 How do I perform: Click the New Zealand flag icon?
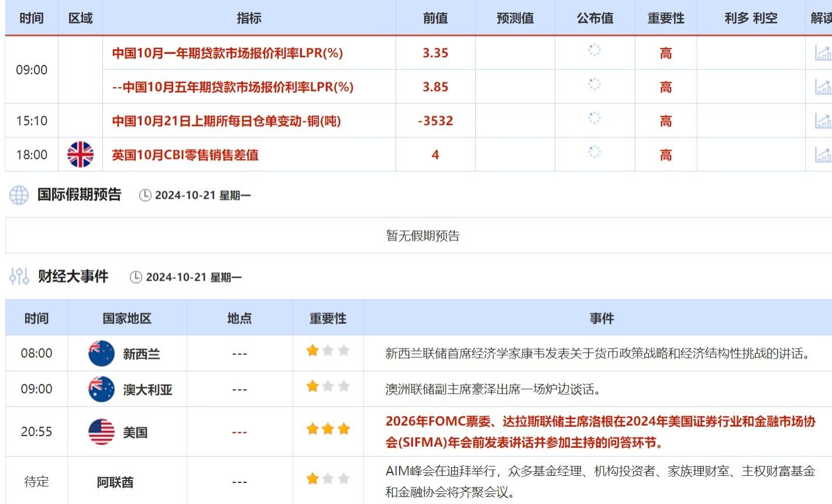coord(101,353)
